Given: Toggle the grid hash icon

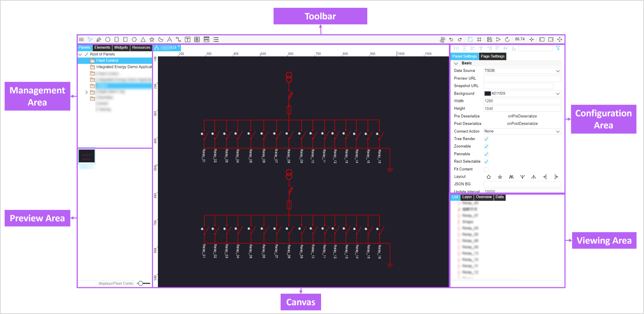Looking at the screenshot, I should pyautogui.click(x=479, y=40).
